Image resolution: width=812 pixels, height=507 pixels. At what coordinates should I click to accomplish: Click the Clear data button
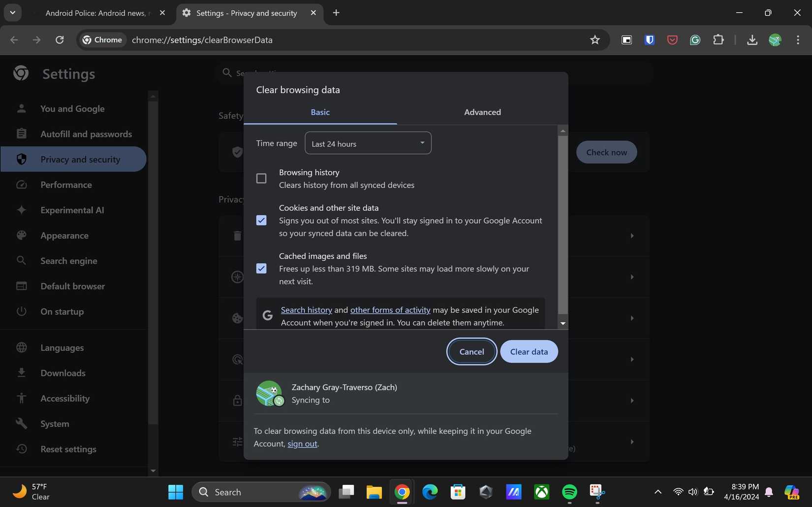(x=529, y=352)
